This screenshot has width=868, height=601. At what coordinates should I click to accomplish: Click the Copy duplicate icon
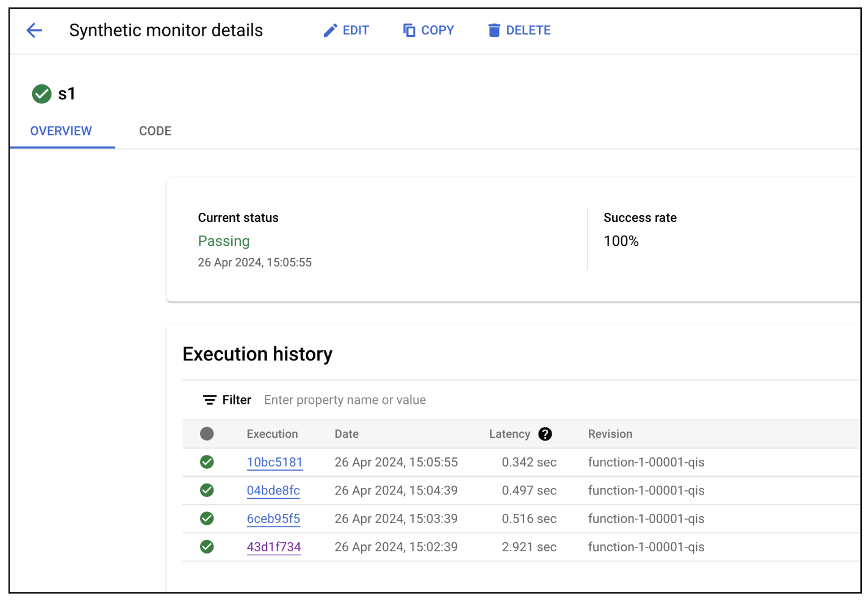pyautogui.click(x=409, y=31)
